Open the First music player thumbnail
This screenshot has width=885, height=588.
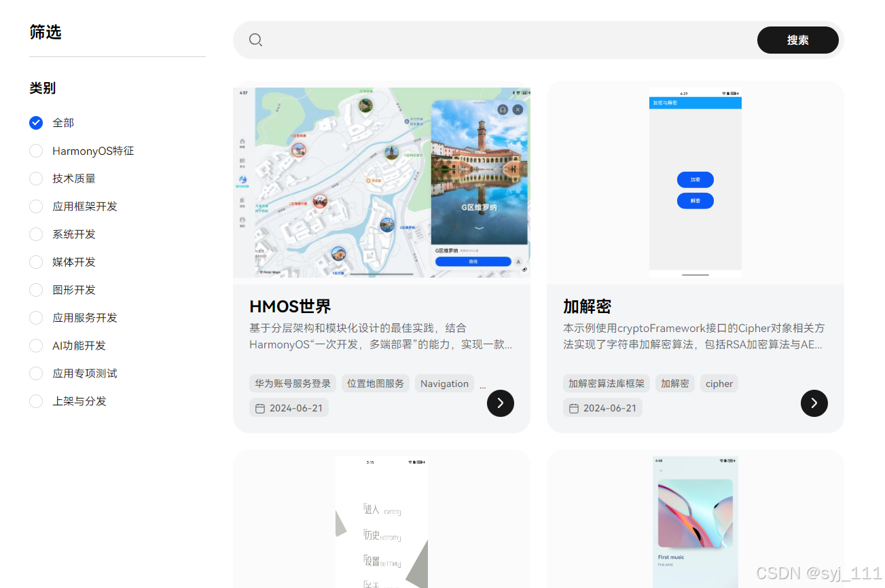[696, 521]
